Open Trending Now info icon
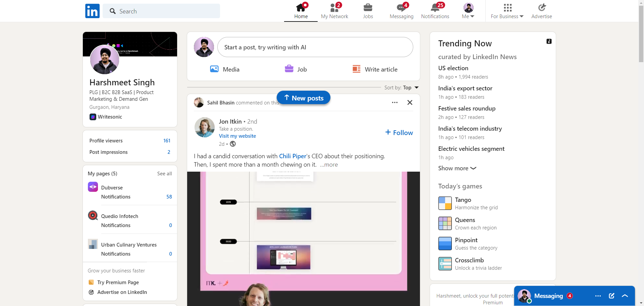The image size is (644, 306). coord(549,41)
